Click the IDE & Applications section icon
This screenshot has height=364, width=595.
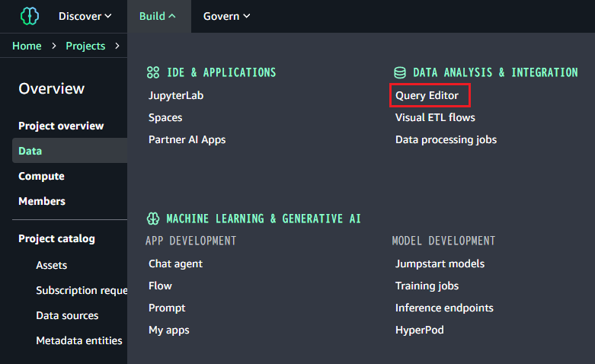coord(152,73)
